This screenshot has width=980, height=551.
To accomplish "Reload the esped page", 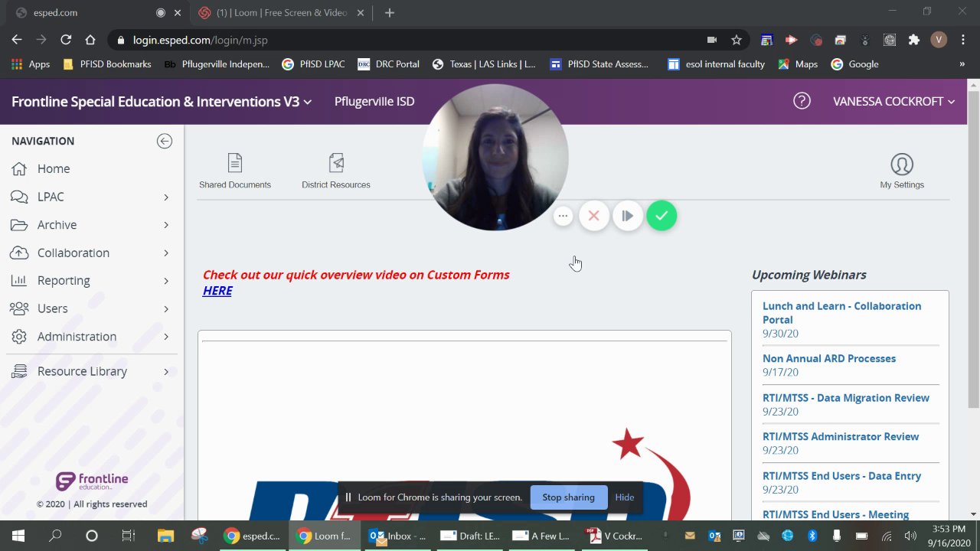I will click(66, 40).
